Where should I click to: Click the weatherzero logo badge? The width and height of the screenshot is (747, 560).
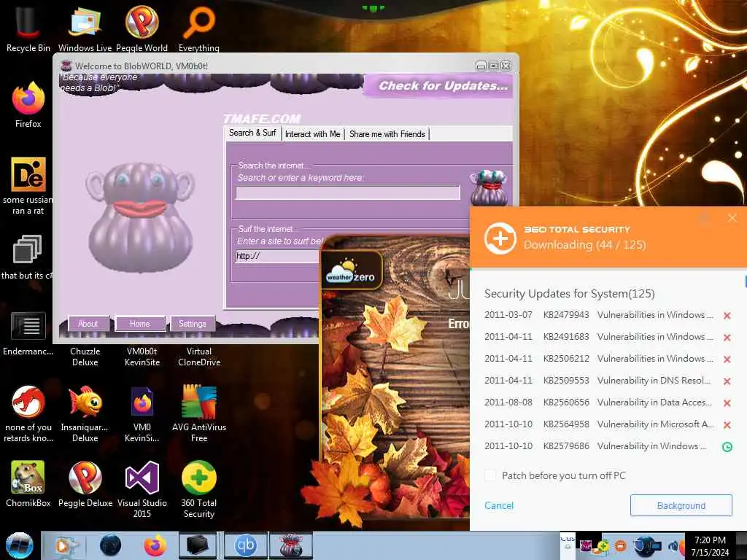[x=352, y=271]
